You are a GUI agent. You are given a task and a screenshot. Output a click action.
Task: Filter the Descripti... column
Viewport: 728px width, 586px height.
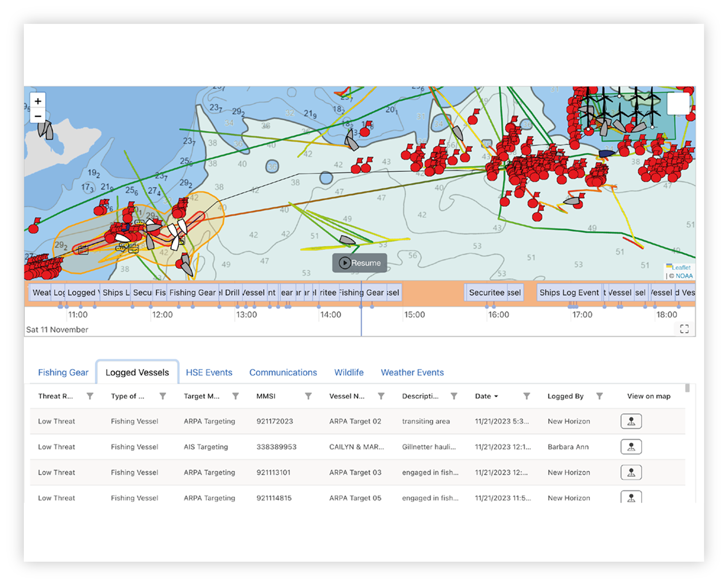(x=454, y=396)
